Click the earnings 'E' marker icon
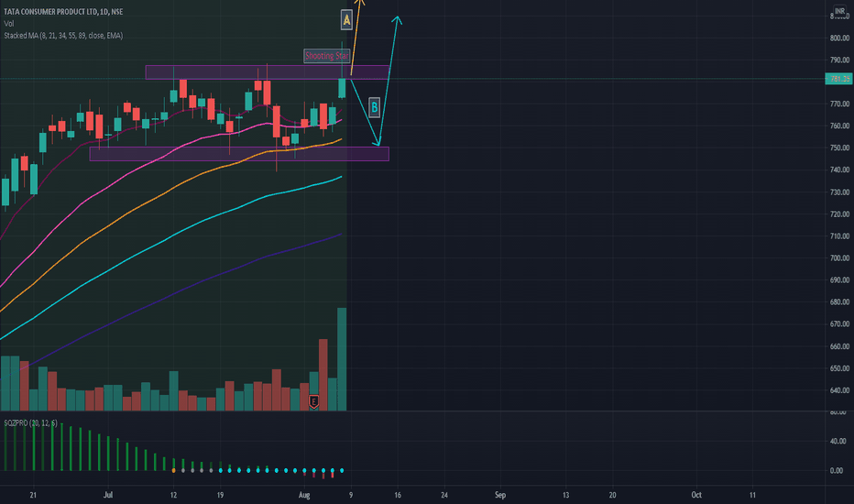This screenshot has height=504, width=854. point(313,402)
